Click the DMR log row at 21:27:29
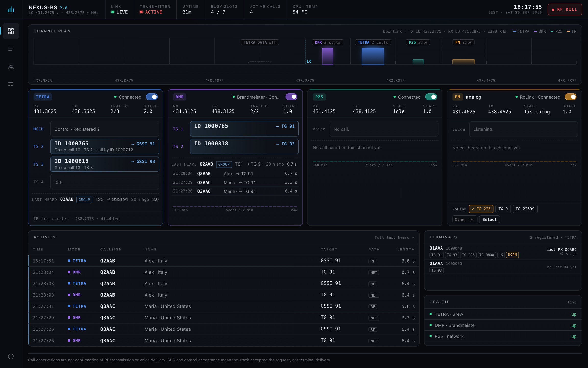Screen dimensions: 588x368 click(235, 182)
